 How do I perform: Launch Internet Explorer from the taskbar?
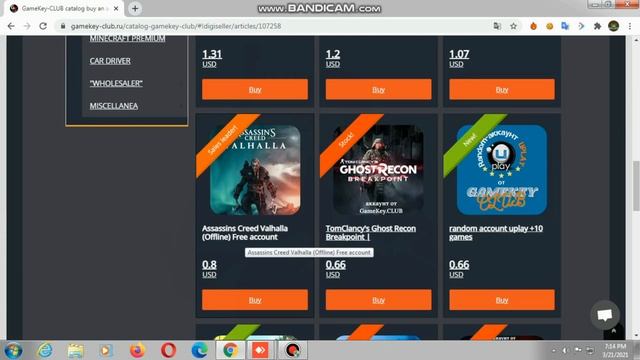tap(44, 351)
